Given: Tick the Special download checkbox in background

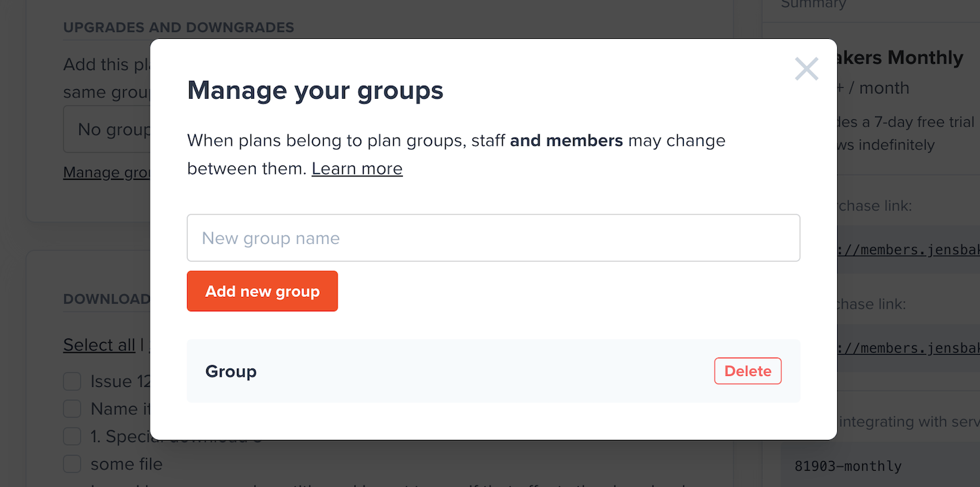Looking at the screenshot, I should click(x=72, y=436).
